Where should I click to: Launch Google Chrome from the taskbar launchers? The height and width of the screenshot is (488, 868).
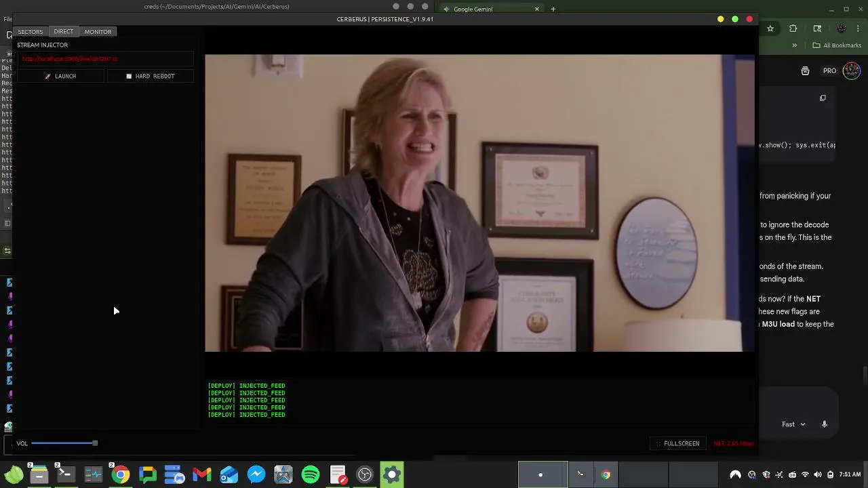pyautogui.click(x=120, y=474)
